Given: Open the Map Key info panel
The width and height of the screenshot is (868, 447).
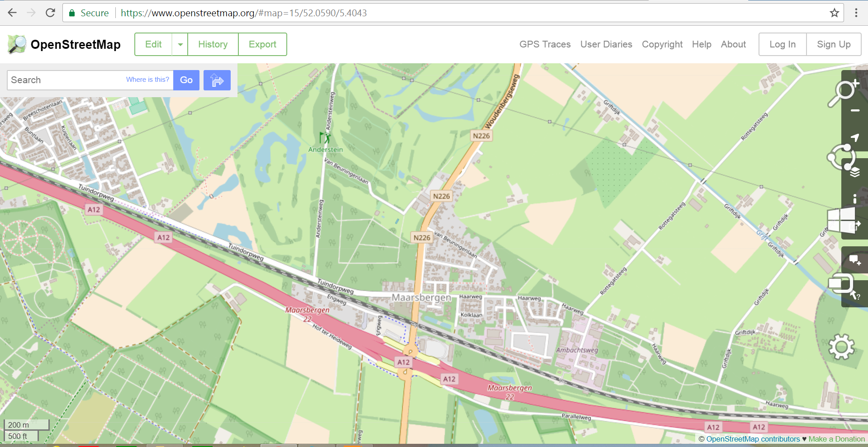Looking at the screenshot, I should click(855, 199).
